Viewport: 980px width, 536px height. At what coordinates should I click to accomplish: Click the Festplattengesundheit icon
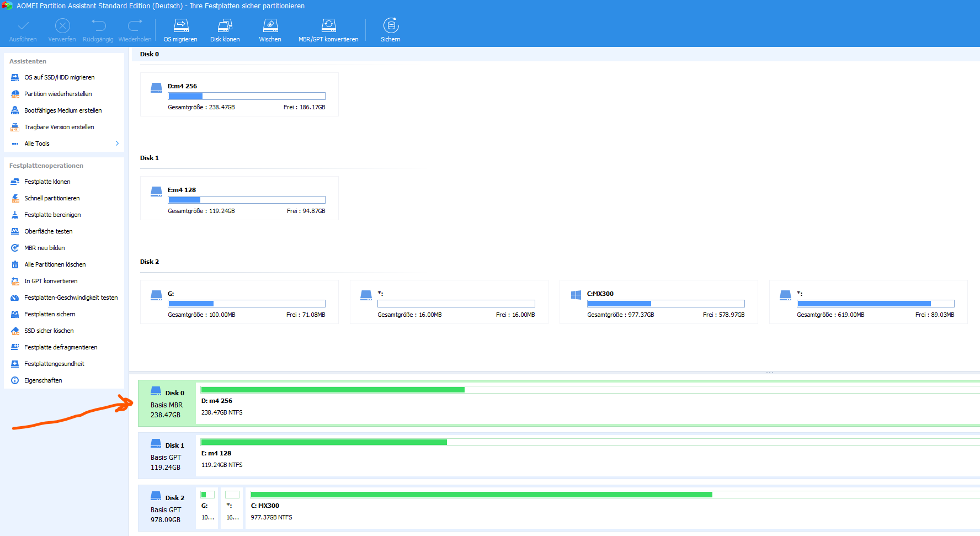tap(15, 364)
